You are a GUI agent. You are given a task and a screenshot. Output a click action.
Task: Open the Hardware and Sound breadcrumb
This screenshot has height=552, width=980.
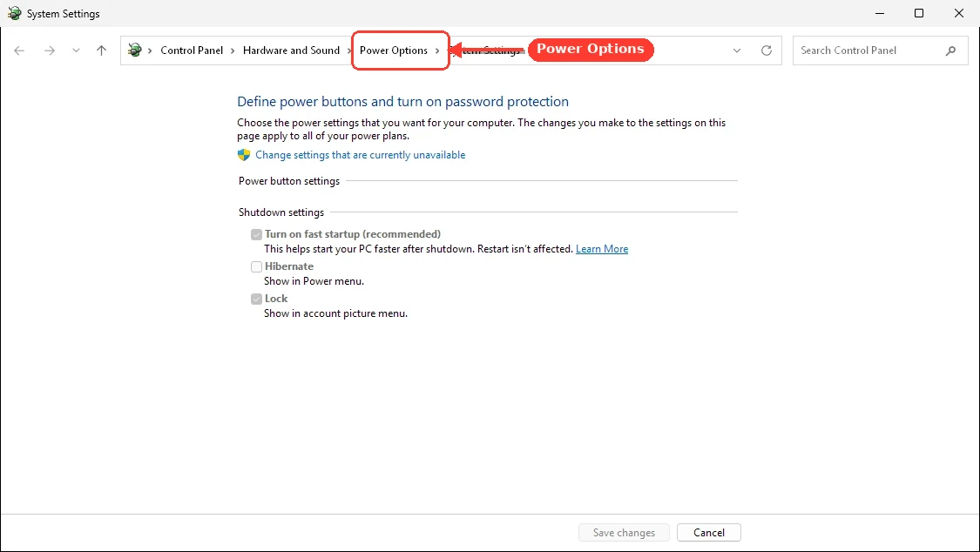coord(291,50)
